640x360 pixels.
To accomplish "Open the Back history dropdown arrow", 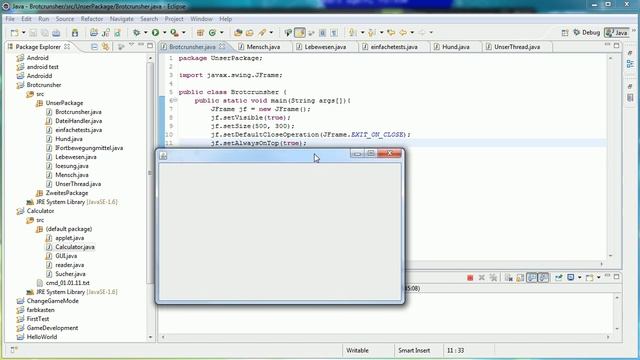I will pos(412,33).
